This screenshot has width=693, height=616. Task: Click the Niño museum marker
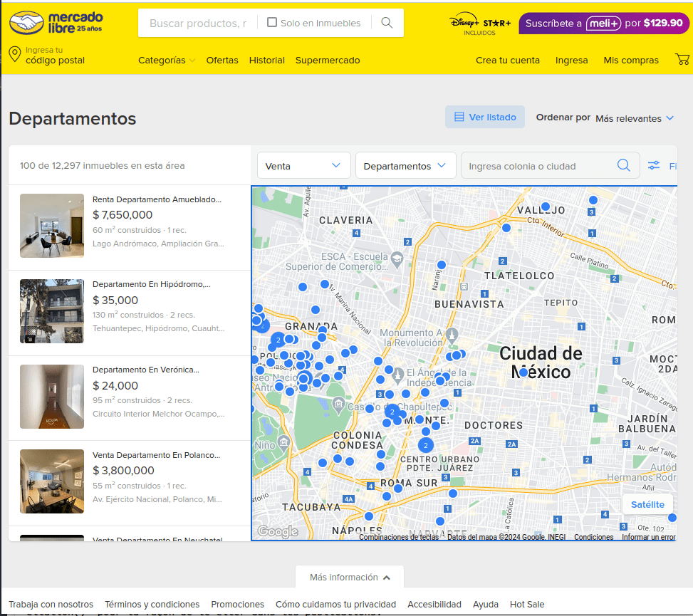283,443
